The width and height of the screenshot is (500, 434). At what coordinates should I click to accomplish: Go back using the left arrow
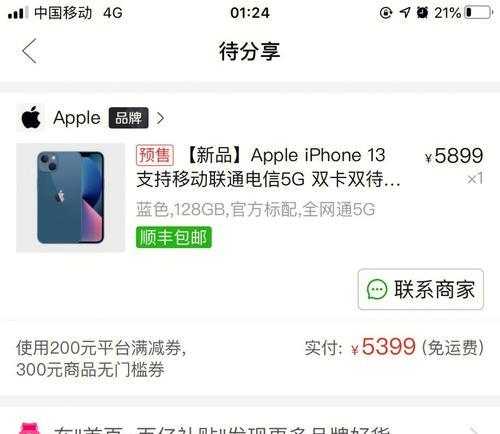(29, 51)
